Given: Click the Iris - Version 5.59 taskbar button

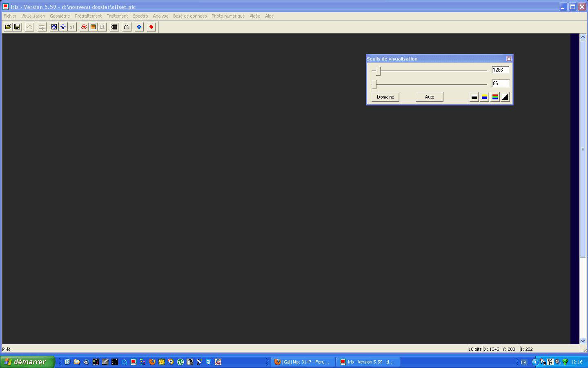Looking at the screenshot, I should click(367, 362).
